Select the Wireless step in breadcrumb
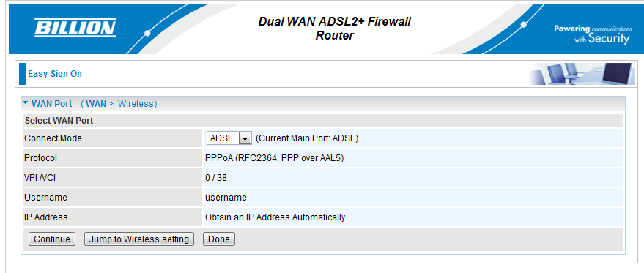Image resolution: width=644 pixels, height=273 pixels. (136, 104)
